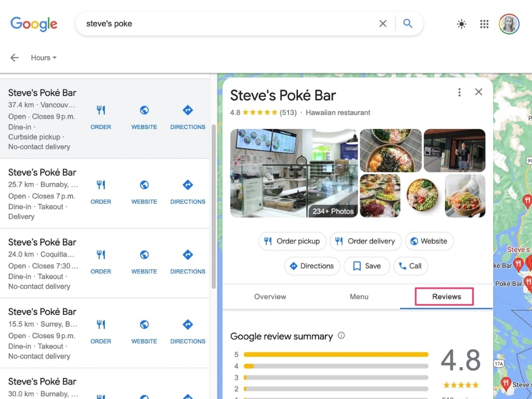
Task: Open more options three-dot menu in panel
Action: (460, 92)
